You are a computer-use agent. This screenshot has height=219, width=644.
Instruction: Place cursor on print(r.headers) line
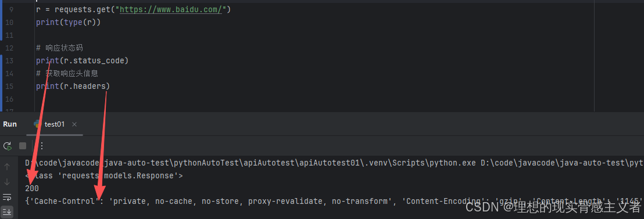pos(73,86)
